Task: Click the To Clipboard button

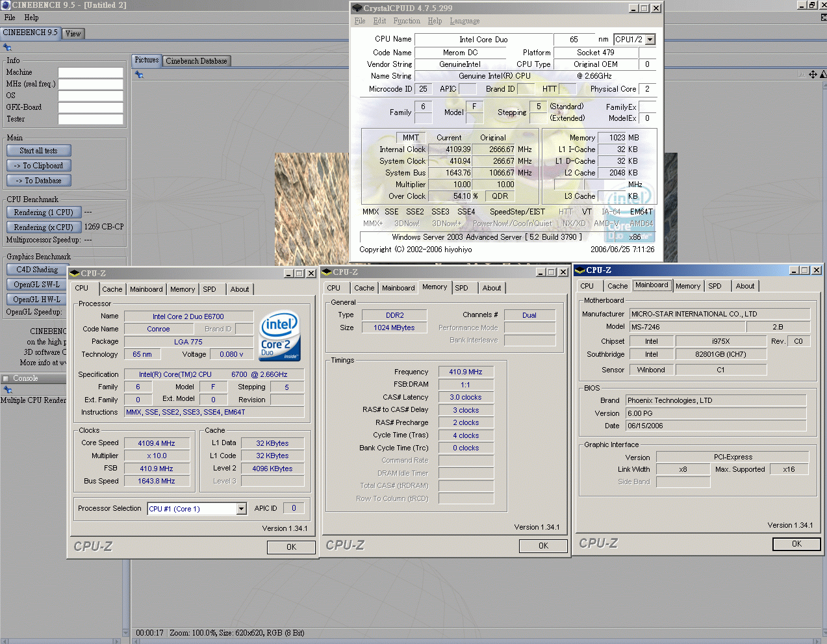Action: [38, 166]
